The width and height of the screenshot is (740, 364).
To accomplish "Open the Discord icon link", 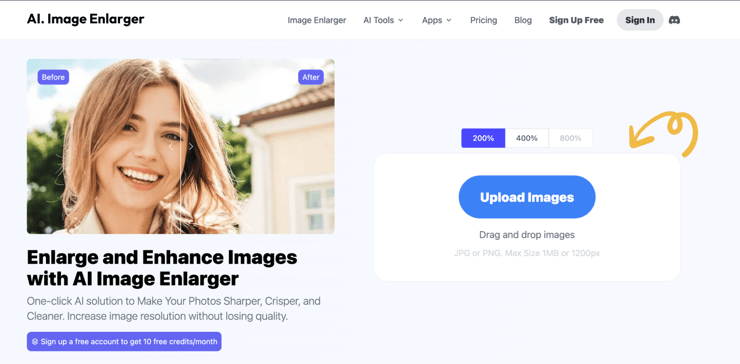I will click(674, 20).
